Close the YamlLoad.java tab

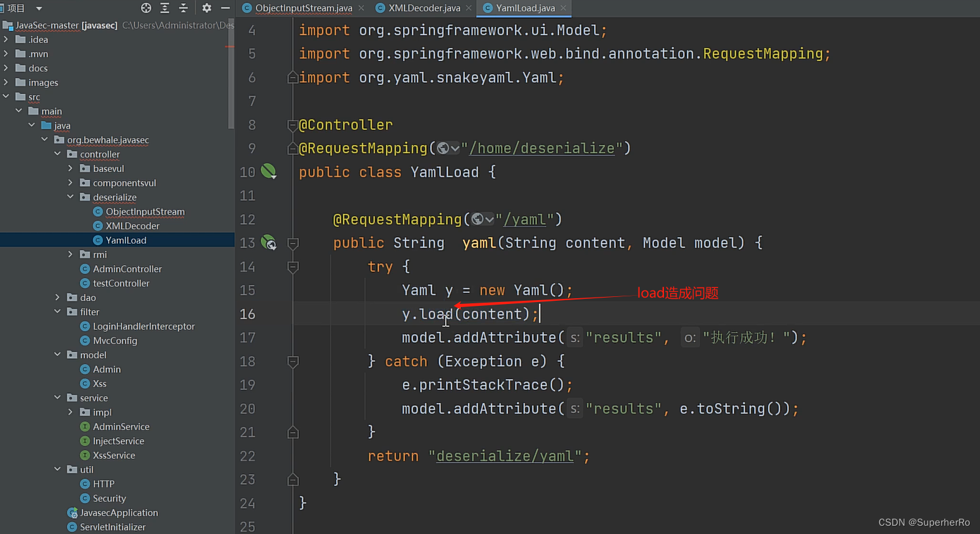point(563,8)
